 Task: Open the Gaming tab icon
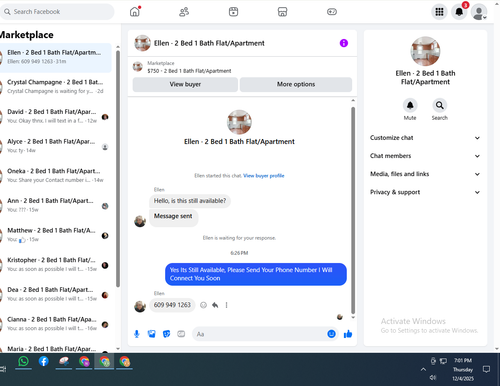(332, 12)
